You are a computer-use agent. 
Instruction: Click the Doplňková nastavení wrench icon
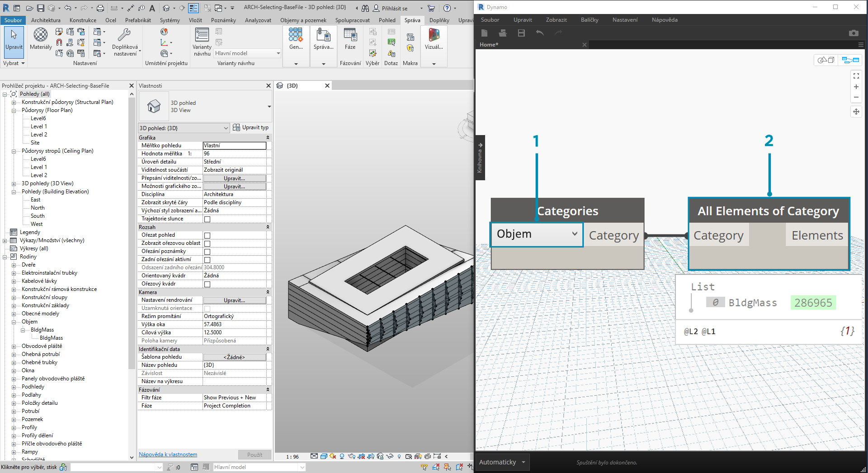[124, 35]
